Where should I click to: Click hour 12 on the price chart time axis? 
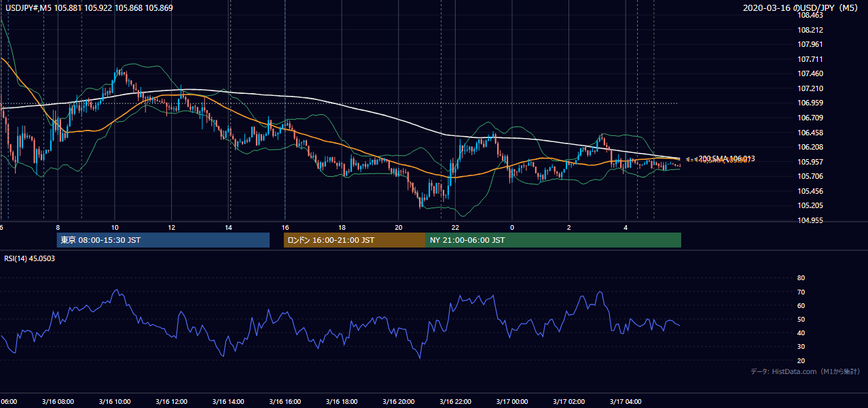click(172, 228)
